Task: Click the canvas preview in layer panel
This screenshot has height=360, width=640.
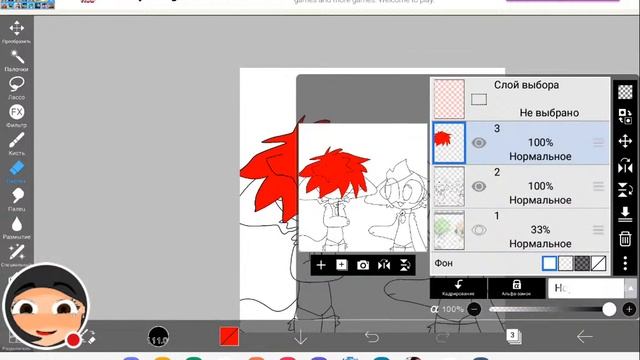Action: click(363, 188)
